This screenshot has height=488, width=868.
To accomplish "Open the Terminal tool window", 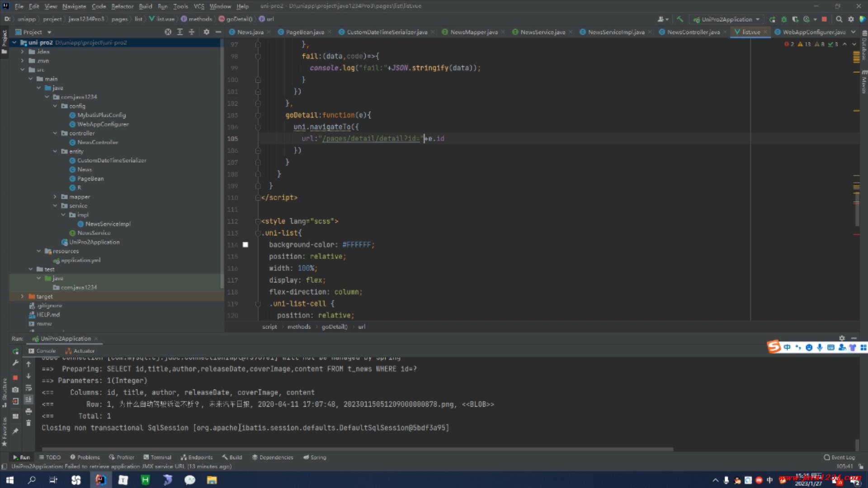I will coord(157,457).
